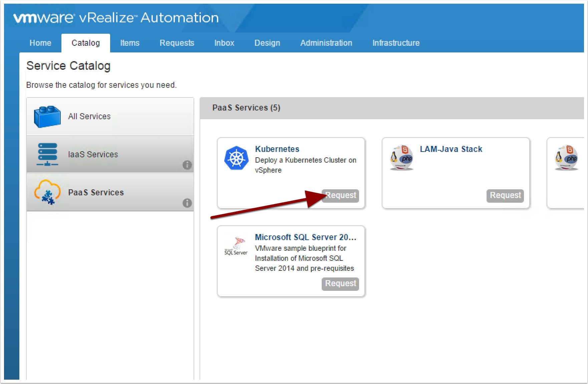Click the partially visible third card's stack icon

tap(566, 158)
